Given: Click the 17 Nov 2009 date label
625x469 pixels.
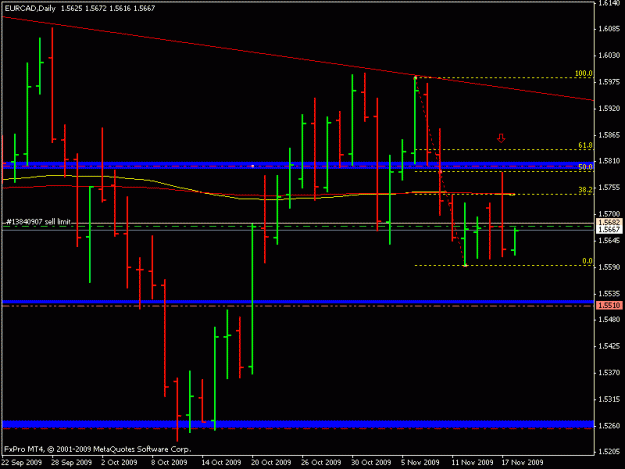Looking at the screenshot, I should click(x=522, y=462).
